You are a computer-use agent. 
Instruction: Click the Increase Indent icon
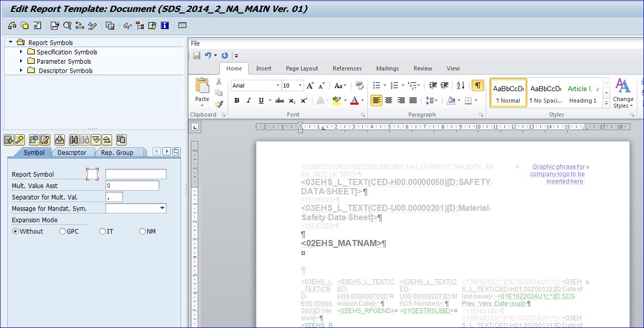click(444, 85)
